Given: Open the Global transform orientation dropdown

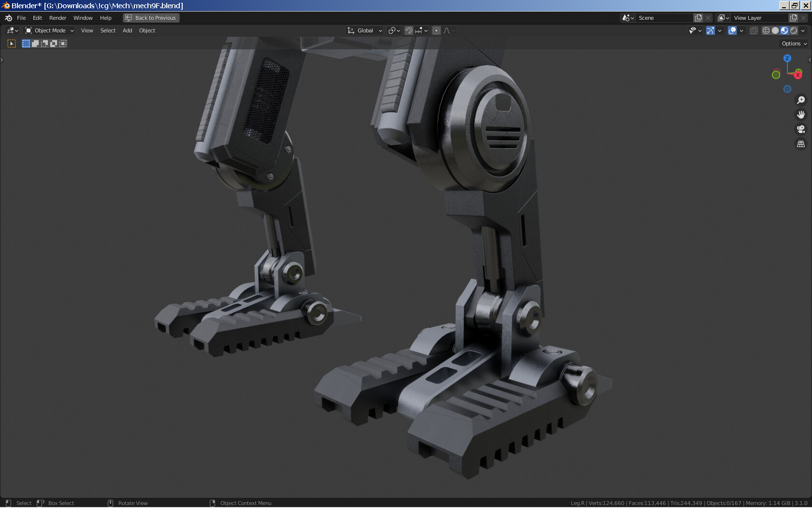Looking at the screenshot, I should [x=365, y=30].
